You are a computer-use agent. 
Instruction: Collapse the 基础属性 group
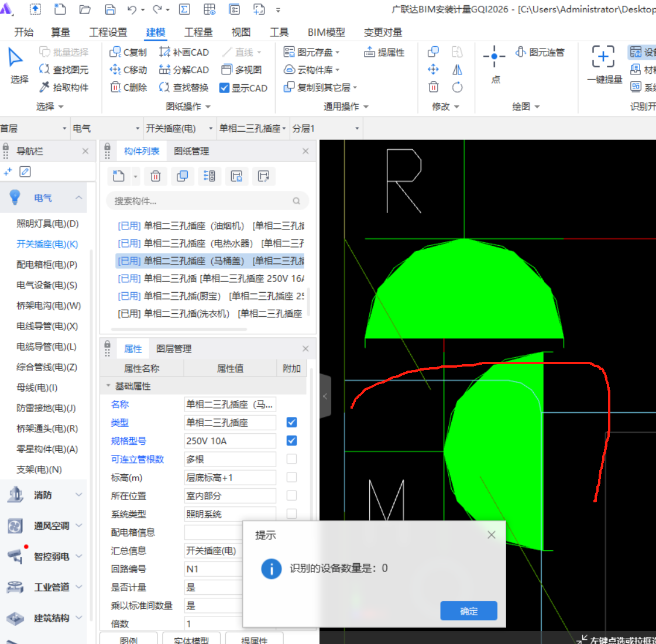click(108, 386)
